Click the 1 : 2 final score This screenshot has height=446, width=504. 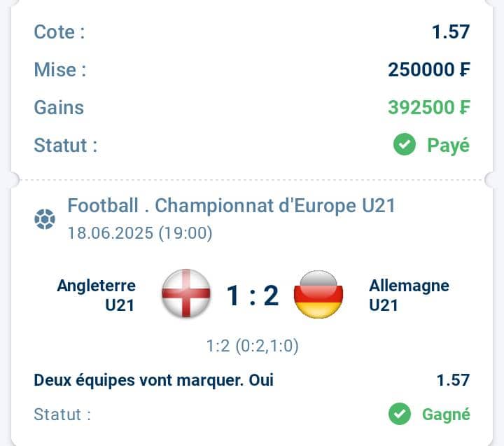point(253,295)
